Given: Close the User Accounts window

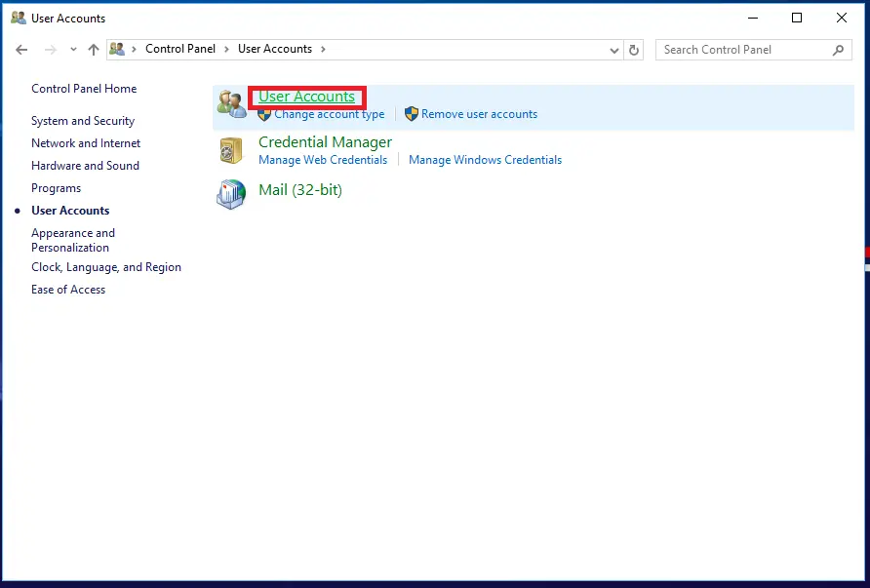Looking at the screenshot, I should point(841,18).
